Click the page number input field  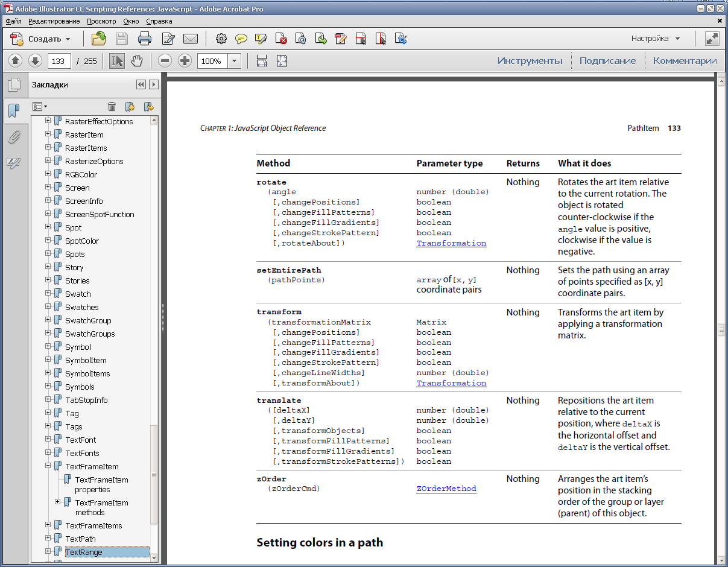(x=59, y=61)
